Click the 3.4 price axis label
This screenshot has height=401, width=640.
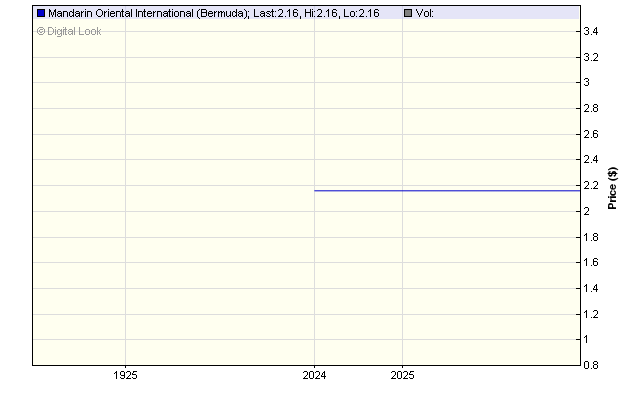click(x=591, y=31)
